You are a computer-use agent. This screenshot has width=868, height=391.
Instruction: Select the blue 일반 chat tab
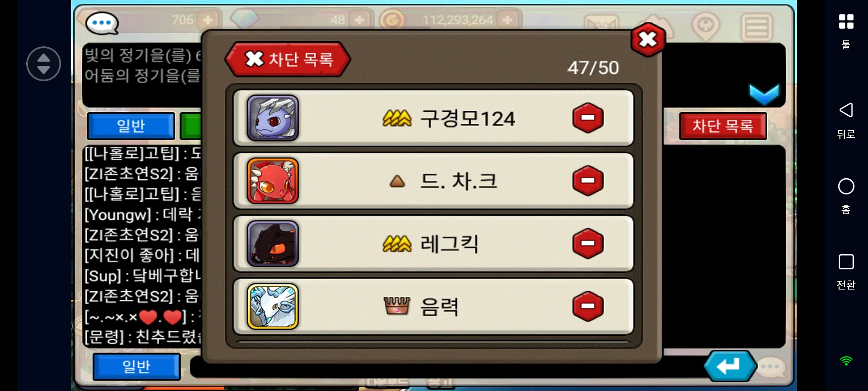click(131, 126)
